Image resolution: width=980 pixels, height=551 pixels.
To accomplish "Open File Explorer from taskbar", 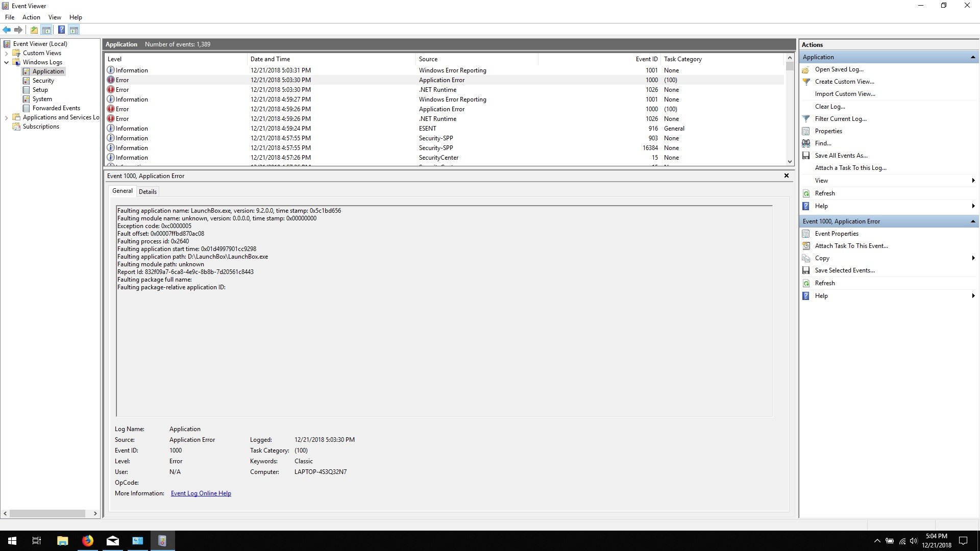I will [x=62, y=541].
